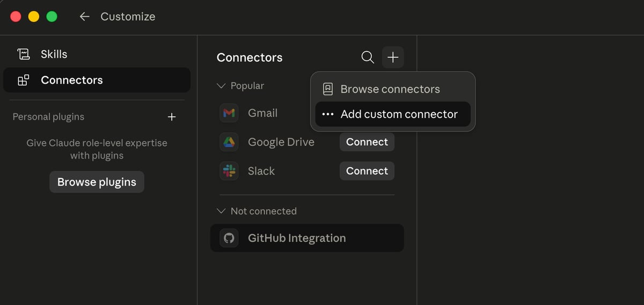Click the Slack logo icon
The height and width of the screenshot is (305, 644).
coord(229,171)
